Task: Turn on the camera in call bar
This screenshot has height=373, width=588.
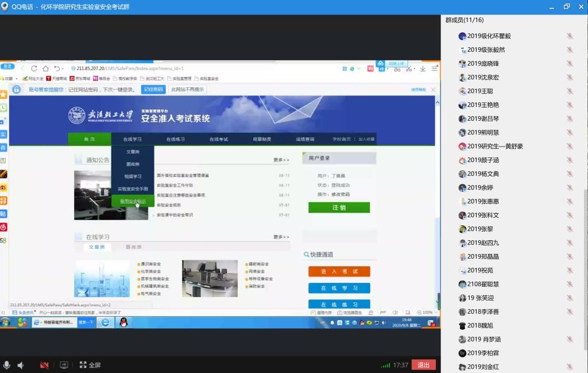Action: tap(44, 365)
